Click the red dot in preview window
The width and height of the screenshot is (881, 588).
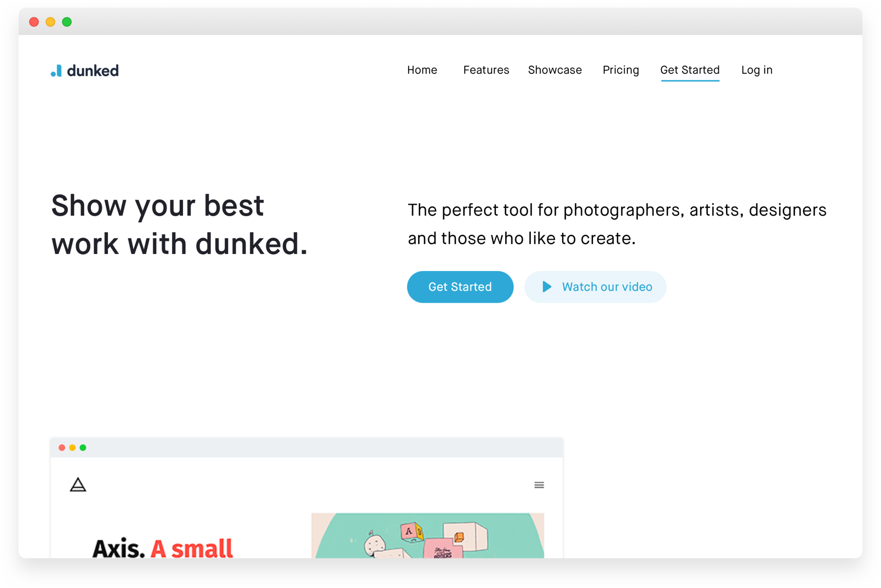62,448
